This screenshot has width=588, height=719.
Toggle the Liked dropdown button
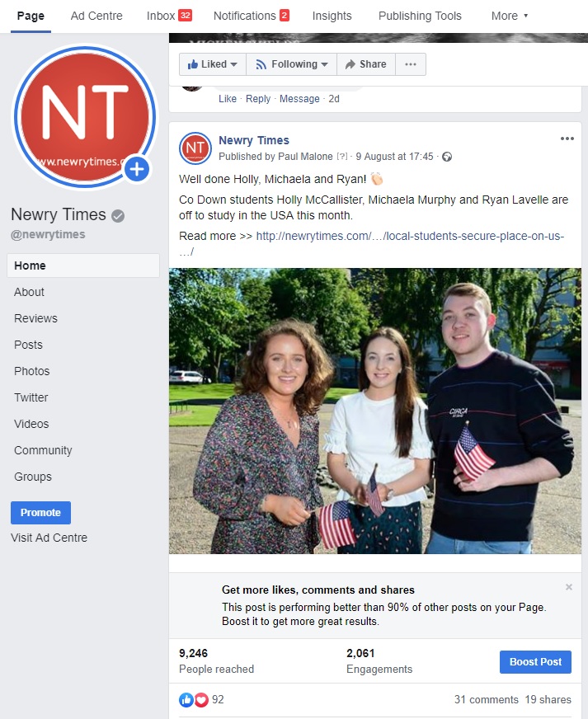[213, 64]
